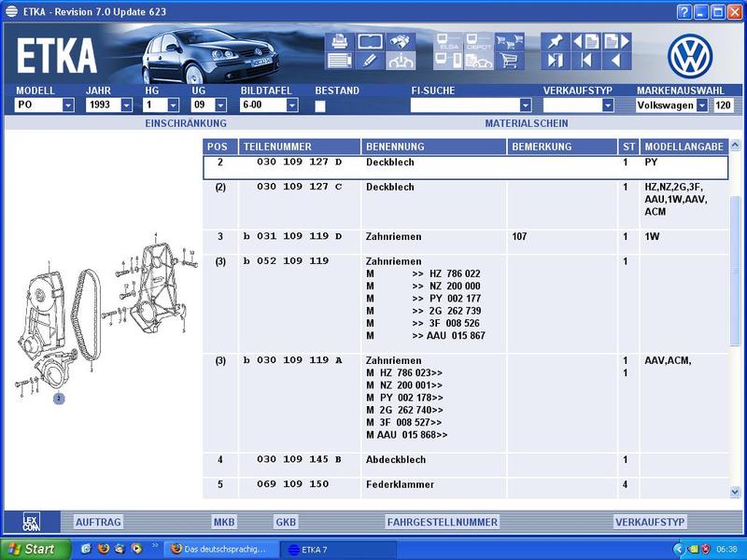Image resolution: width=747 pixels, height=560 pixels.
Task: Select the Federklammer row
Action: tap(466, 488)
